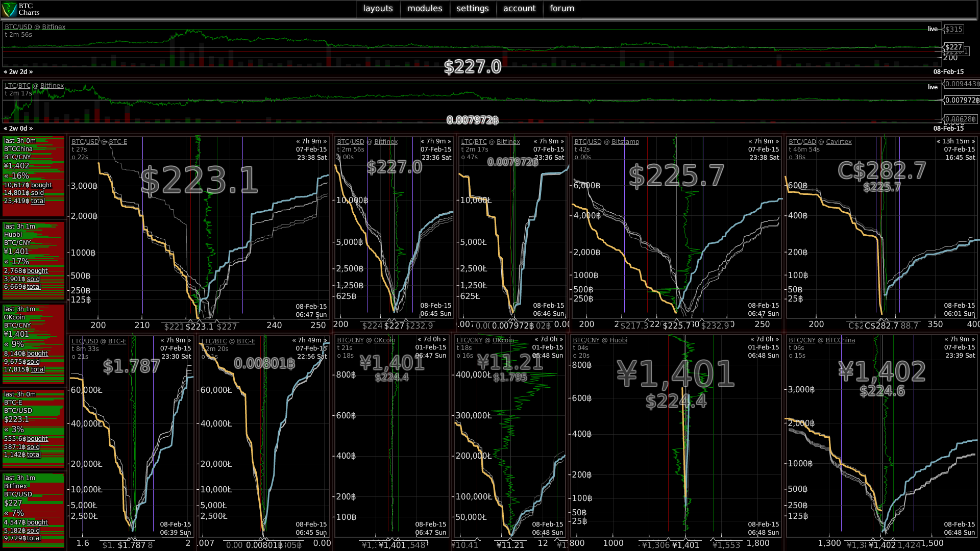Open Bitfinex exchange link in top strip chart
Screen dimensions: 980x551
click(54, 27)
